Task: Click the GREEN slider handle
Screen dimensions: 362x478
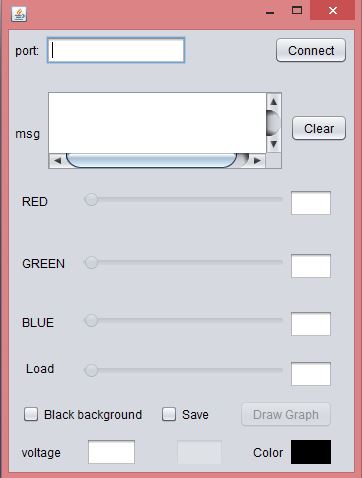Action: click(x=91, y=262)
